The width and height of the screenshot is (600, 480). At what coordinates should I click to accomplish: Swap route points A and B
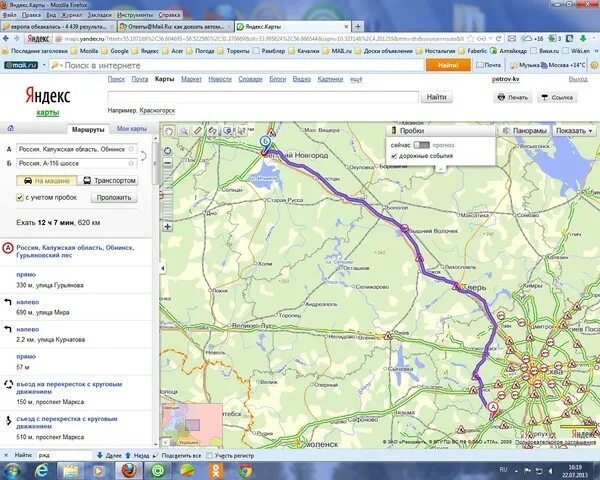tap(143, 156)
